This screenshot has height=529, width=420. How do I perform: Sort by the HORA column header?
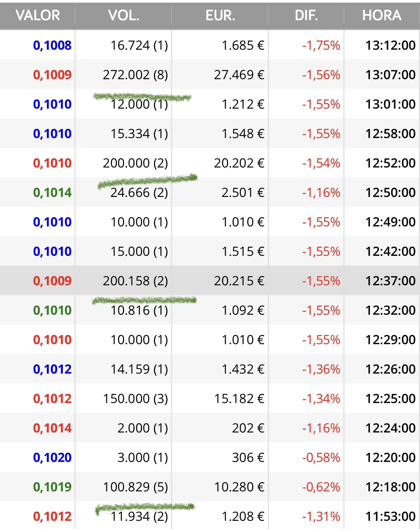point(382,15)
